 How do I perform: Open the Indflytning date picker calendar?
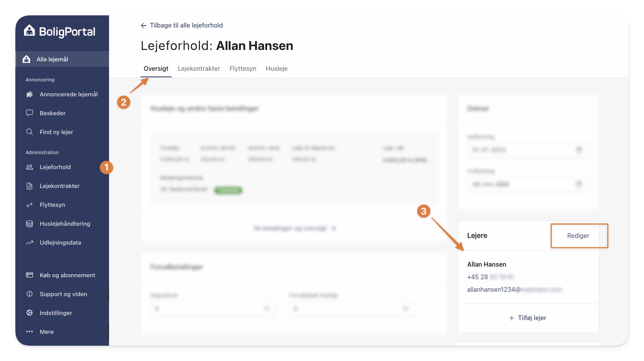tap(579, 150)
